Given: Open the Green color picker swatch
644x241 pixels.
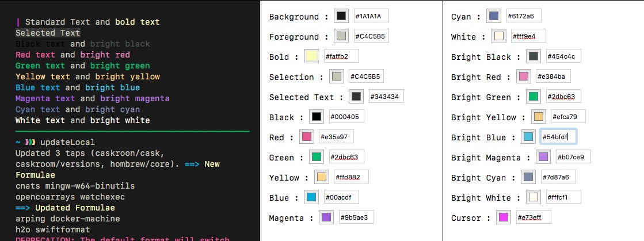Looking at the screenshot, I should (317, 157).
